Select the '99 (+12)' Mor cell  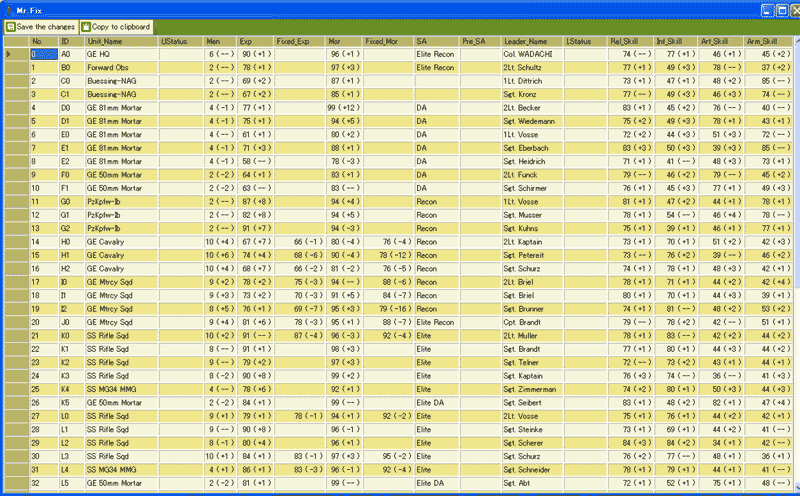tap(344, 108)
